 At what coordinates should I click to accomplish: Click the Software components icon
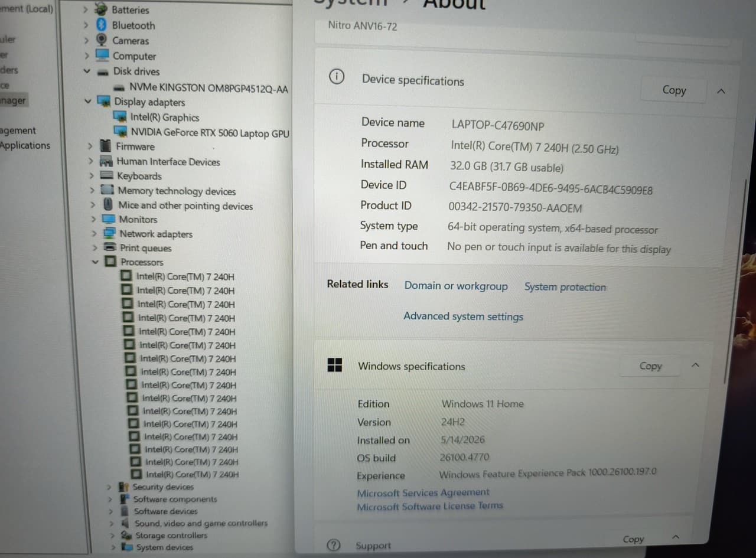(x=124, y=499)
